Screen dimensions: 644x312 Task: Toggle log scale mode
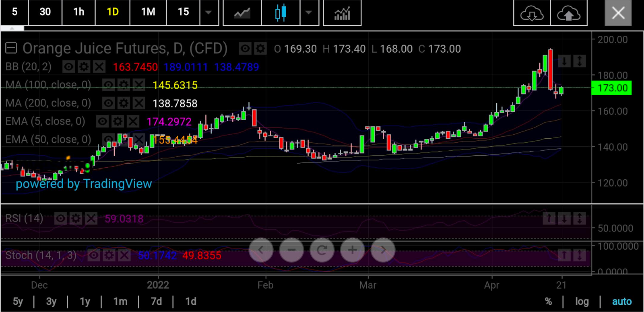pos(582,302)
